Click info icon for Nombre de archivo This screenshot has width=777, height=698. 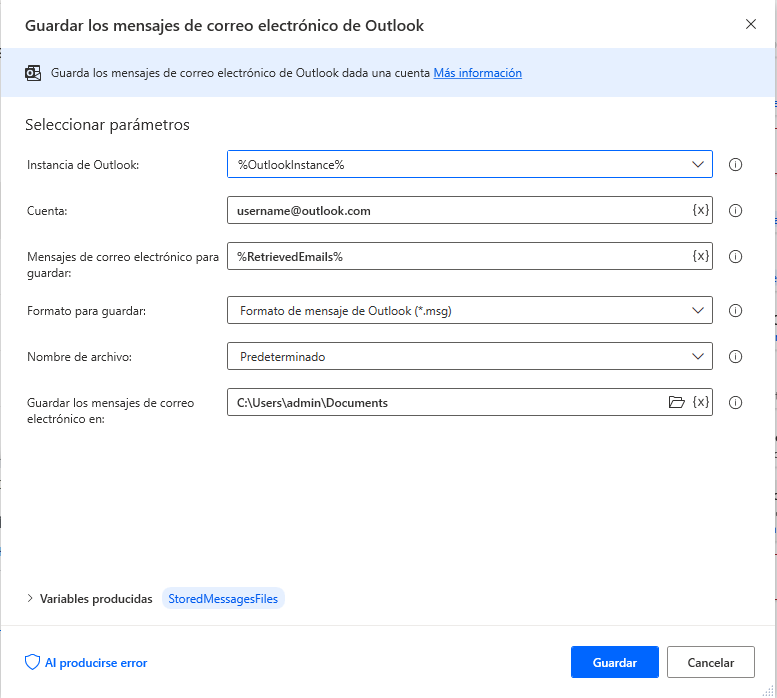735,357
